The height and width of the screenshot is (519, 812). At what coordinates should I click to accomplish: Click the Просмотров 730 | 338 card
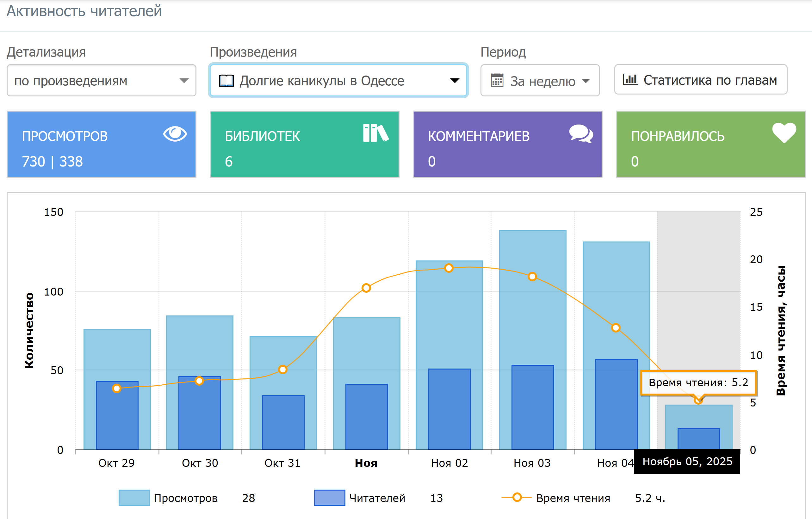point(101,144)
